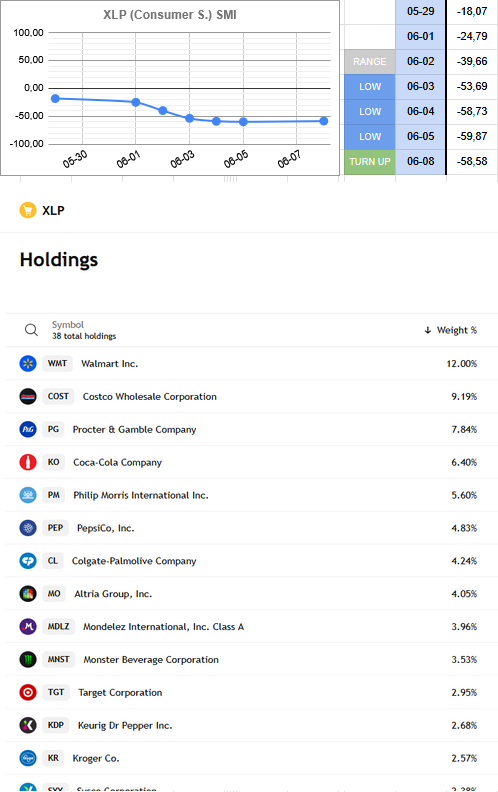The image size is (498, 792).
Task: Click the Procter & Gamble logo icon
Action: tap(28, 429)
